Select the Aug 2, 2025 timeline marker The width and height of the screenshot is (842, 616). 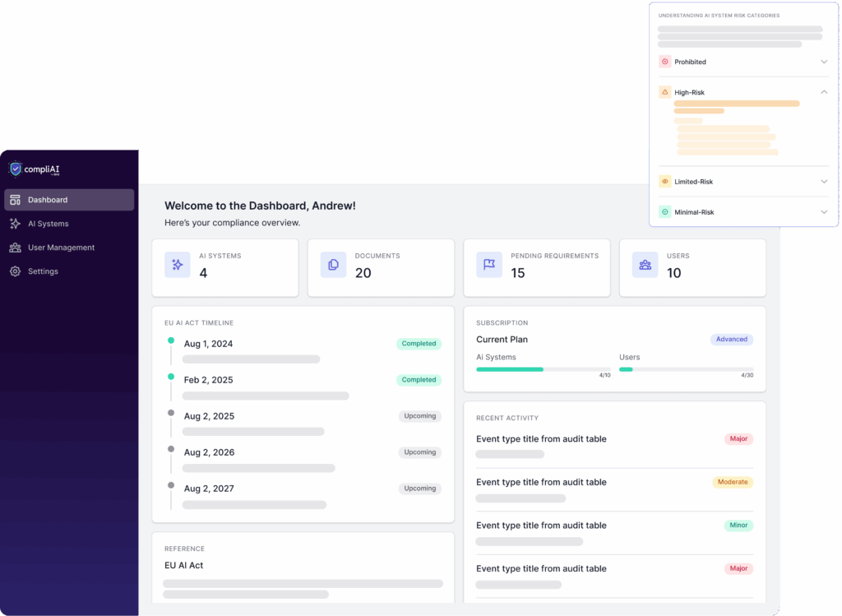tap(171, 413)
